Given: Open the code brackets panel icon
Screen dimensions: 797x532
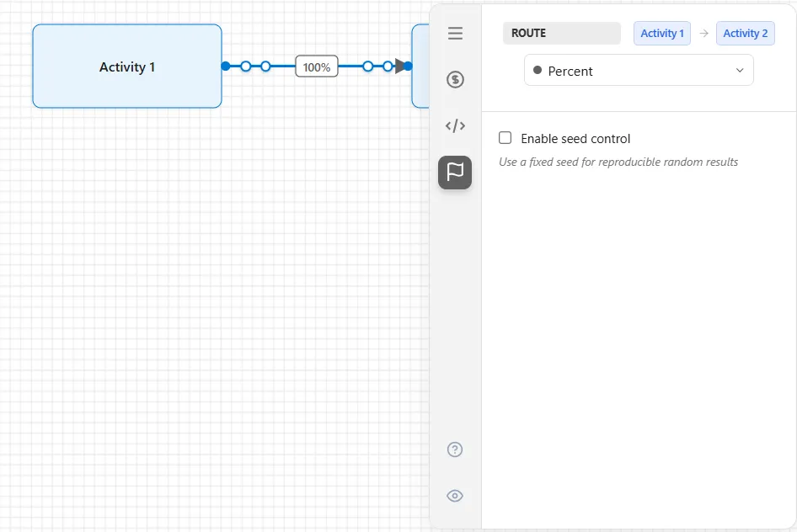Looking at the screenshot, I should point(455,126).
